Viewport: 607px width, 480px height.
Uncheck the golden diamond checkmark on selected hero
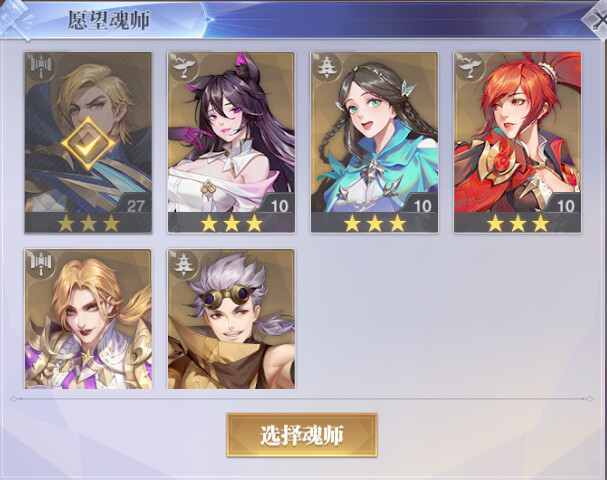coord(88,144)
